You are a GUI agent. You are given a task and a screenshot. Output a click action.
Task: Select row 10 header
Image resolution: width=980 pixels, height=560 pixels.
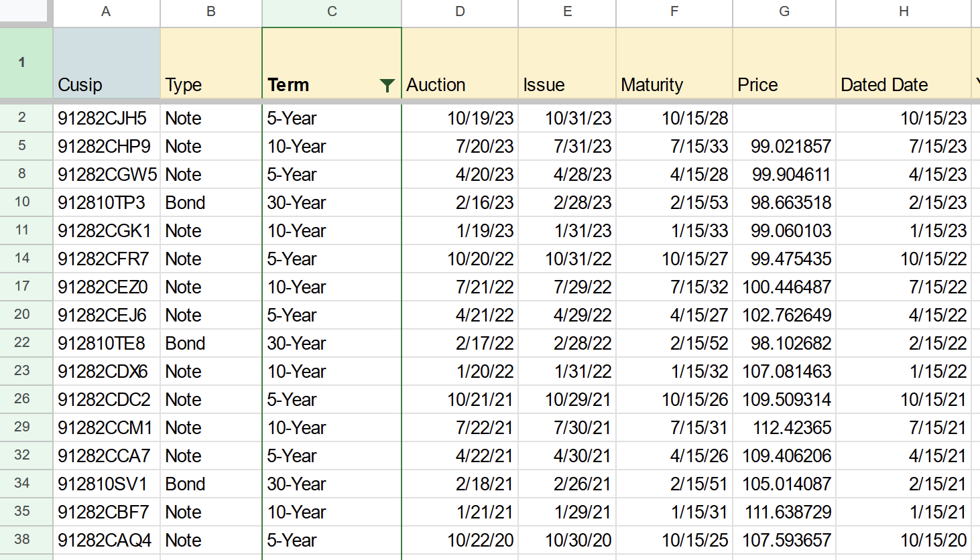point(25,202)
